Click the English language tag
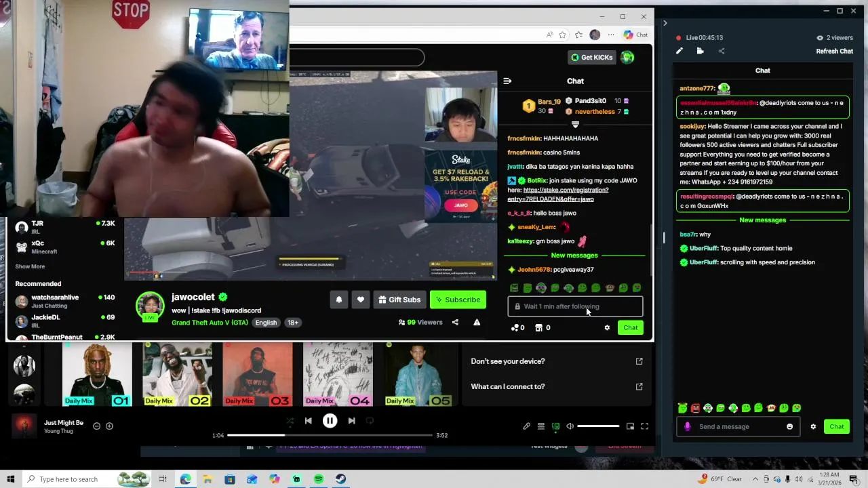This screenshot has height=488, width=868. click(x=266, y=323)
